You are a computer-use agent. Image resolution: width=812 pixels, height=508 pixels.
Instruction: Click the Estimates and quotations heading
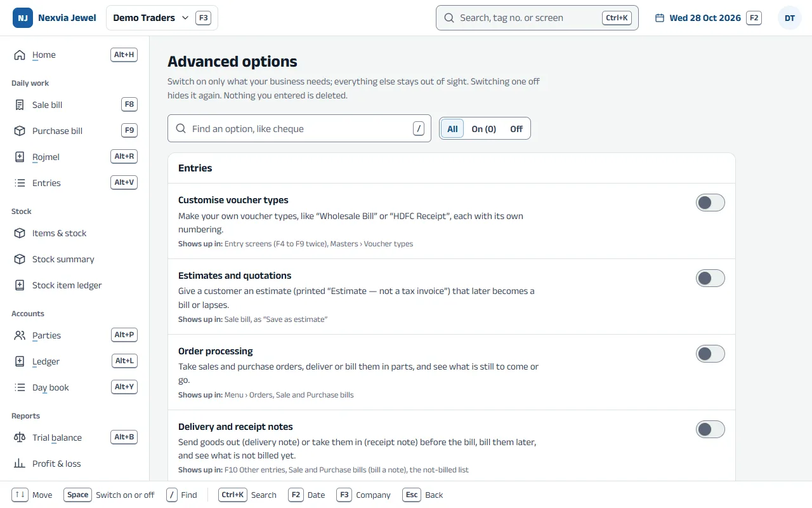point(235,276)
